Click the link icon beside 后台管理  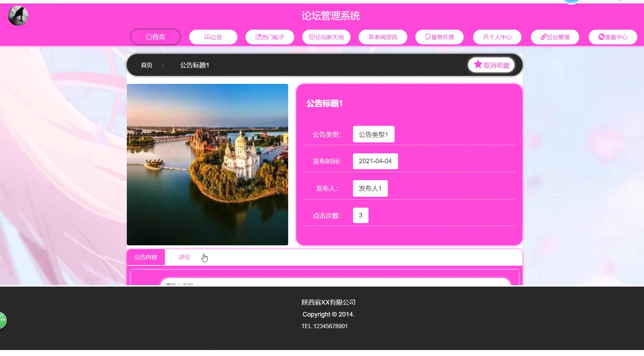tap(544, 37)
